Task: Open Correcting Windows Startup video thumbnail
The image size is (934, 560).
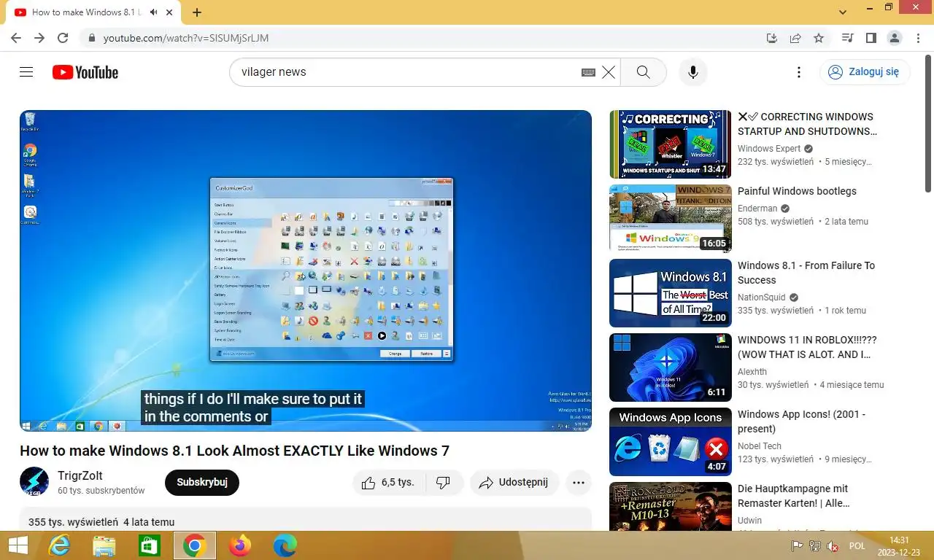Action: (x=670, y=144)
